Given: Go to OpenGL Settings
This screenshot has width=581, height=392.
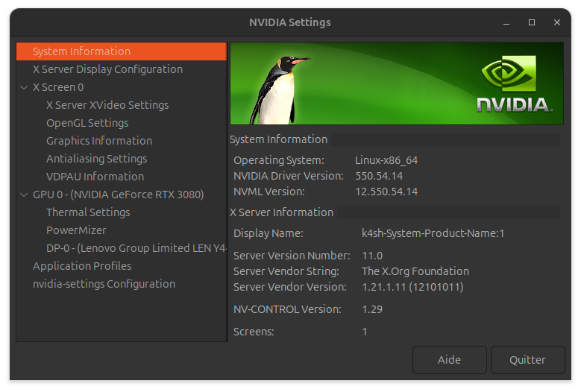Looking at the screenshot, I should pos(87,123).
